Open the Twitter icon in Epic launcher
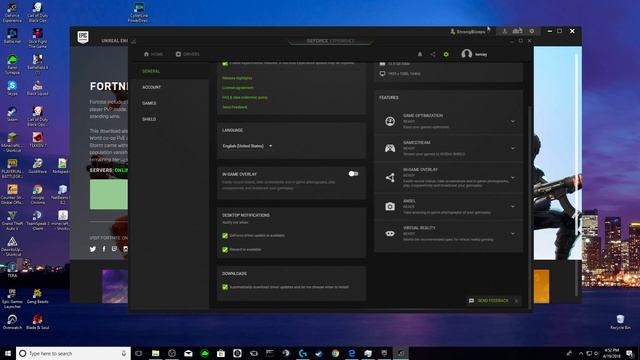The width and height of the screenshot is (640, 360). point(93,249)
